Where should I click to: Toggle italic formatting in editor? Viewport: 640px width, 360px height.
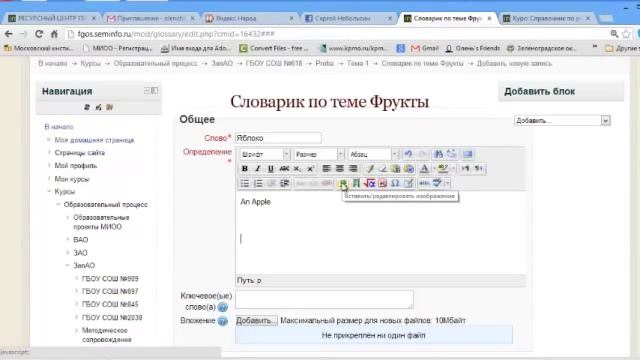tap(258, 169)
